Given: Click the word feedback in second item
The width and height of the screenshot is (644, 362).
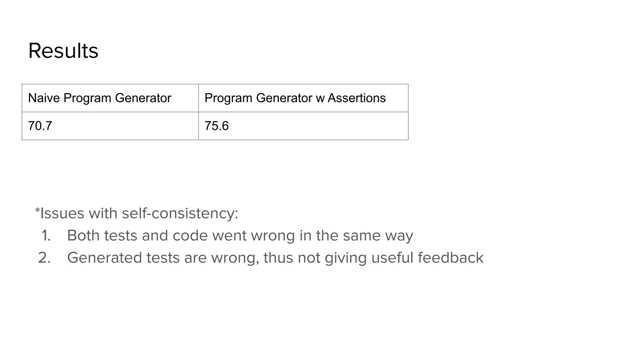Looking at the screenshot, I should [450, 258].
